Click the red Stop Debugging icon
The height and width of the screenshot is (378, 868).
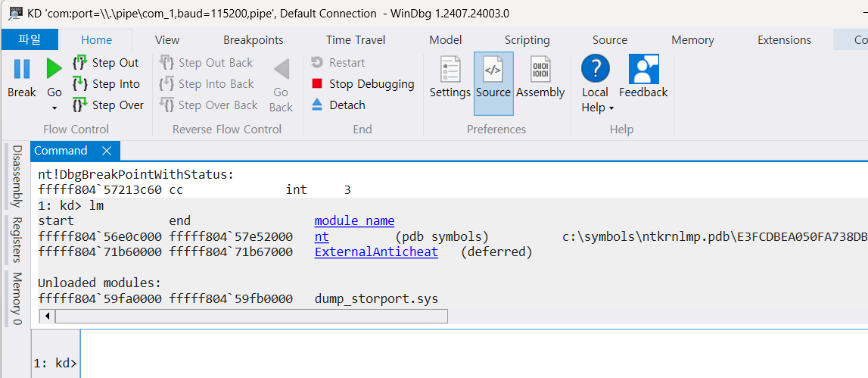(x=316, y=83)
